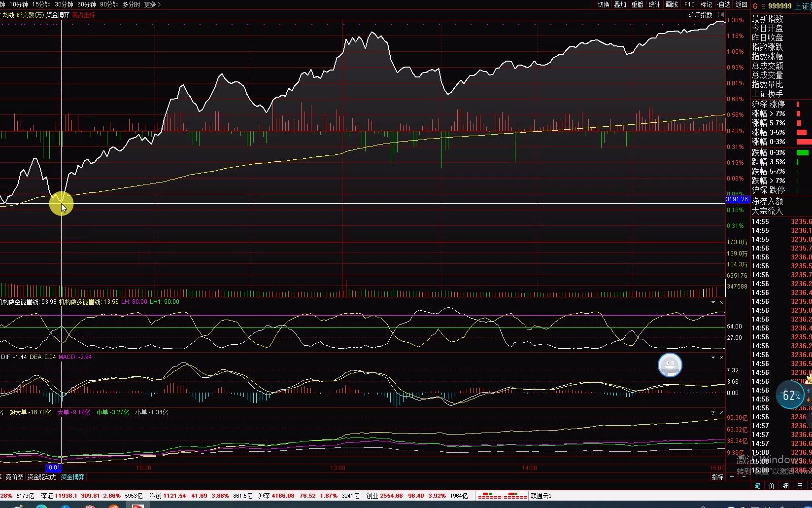Toggle the small box beside 沪深指数

coord(721,15)
